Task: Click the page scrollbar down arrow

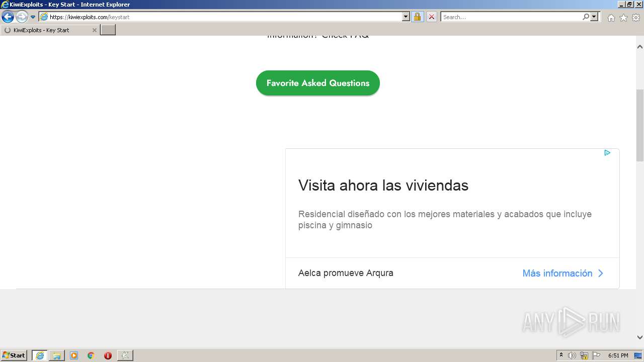Action: [x=640, y=337]
